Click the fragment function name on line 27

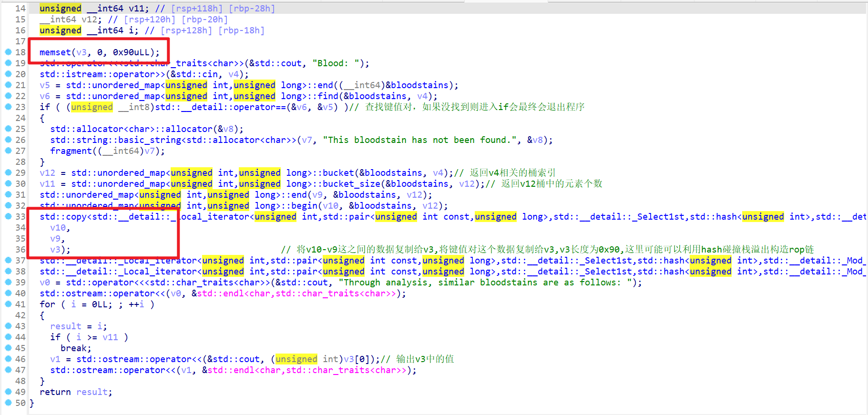coord(71,151)
